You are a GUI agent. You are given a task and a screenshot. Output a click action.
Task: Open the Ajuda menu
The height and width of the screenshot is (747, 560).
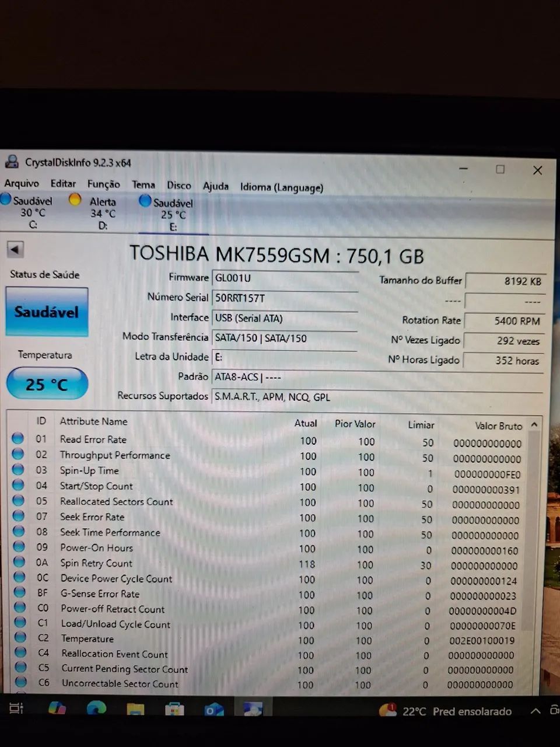point(215,186)
